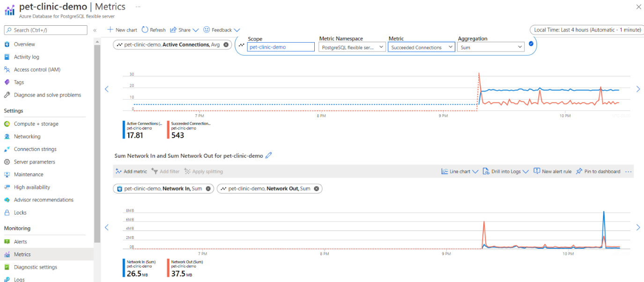Open chart toolbar more options ellipsis
This screenshot has width=644, height=282.
pyautogui.click(x=629, y=171)
